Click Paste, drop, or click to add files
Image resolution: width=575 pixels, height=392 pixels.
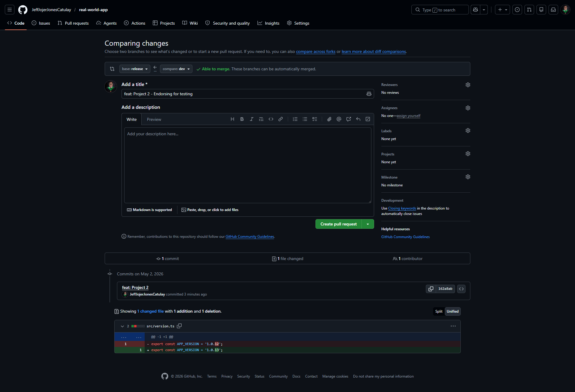(x=210, y=210)
